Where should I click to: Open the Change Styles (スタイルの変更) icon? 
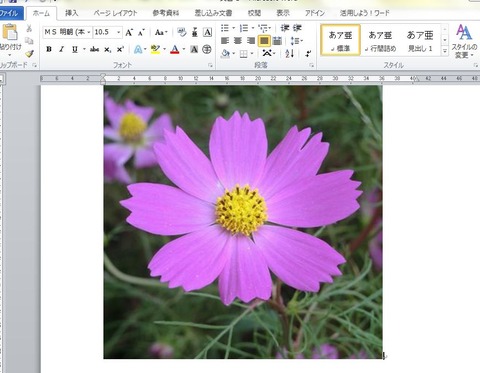click(464, 41)
